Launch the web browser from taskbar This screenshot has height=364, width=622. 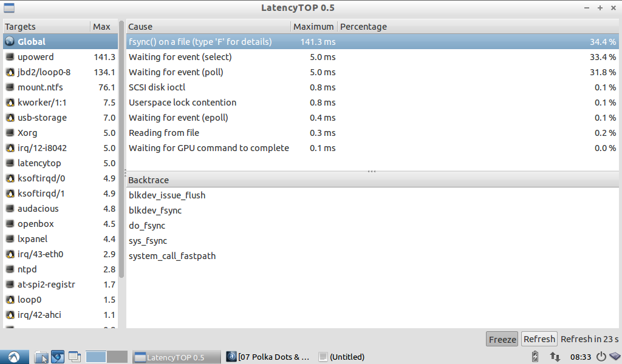pos(58,357)
